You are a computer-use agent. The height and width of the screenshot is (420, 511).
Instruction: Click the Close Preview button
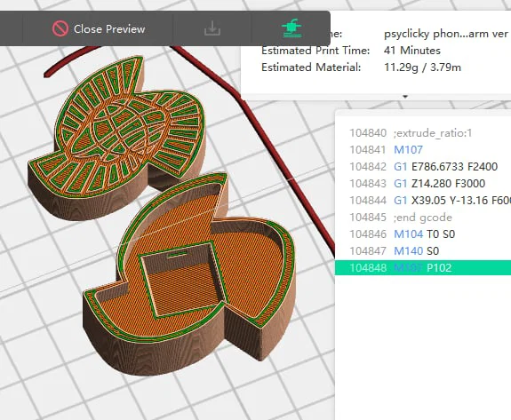click(99, 29)
